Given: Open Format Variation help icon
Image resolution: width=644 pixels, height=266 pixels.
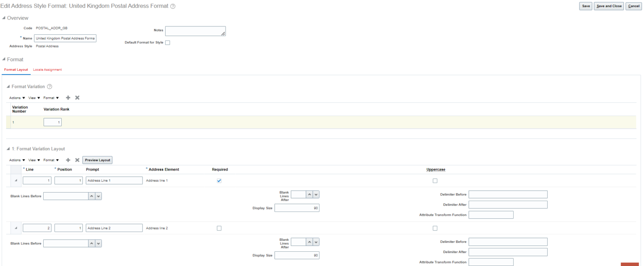Looking at the screenshot, I should coord(49,87).
